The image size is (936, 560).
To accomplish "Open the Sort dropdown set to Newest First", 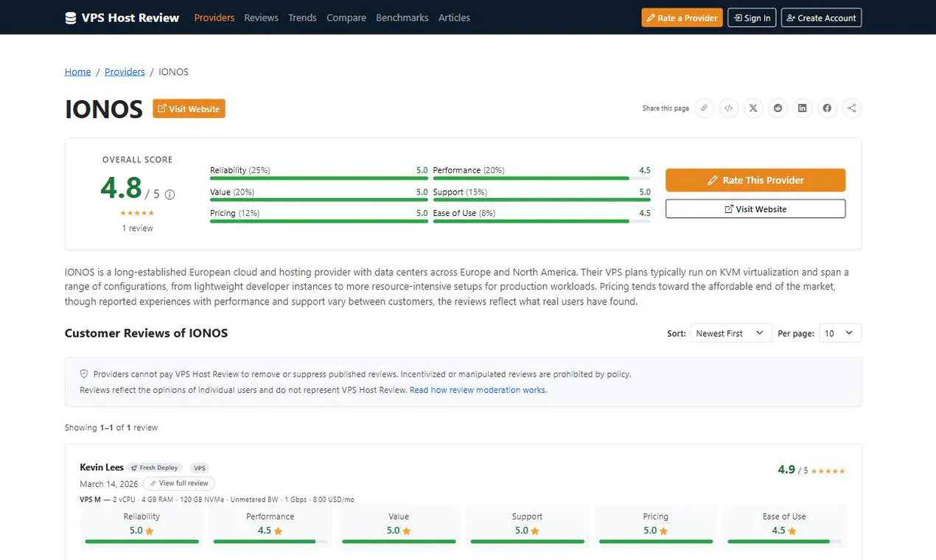I will [731, 333].
